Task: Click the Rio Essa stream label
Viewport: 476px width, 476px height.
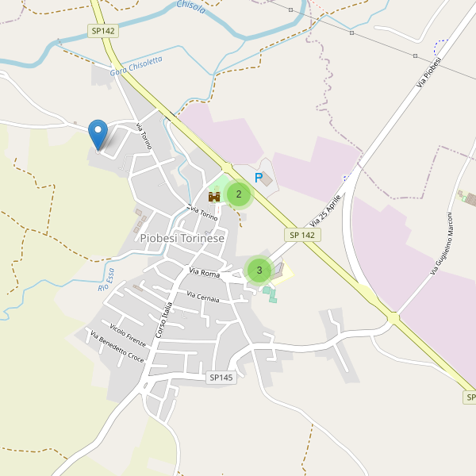Action: pyautogui.click(x=106, y=279)
